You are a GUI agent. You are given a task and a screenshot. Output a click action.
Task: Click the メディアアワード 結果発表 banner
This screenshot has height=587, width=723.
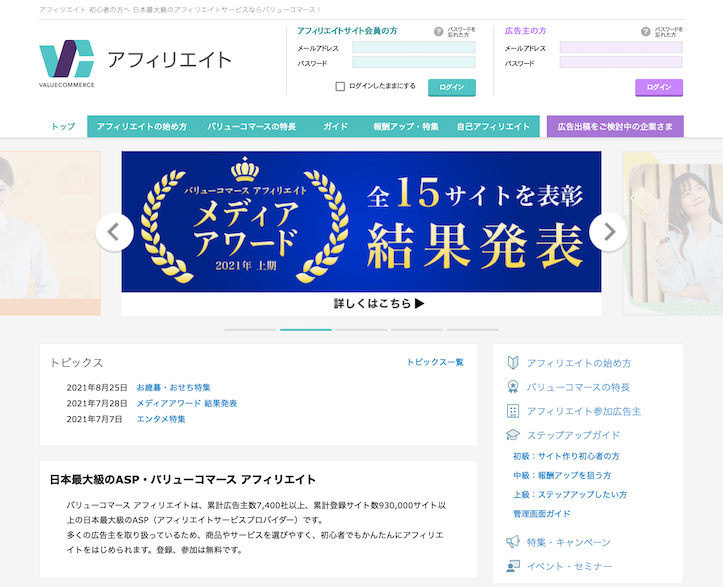pyautogui.click(x=362, y=222)
